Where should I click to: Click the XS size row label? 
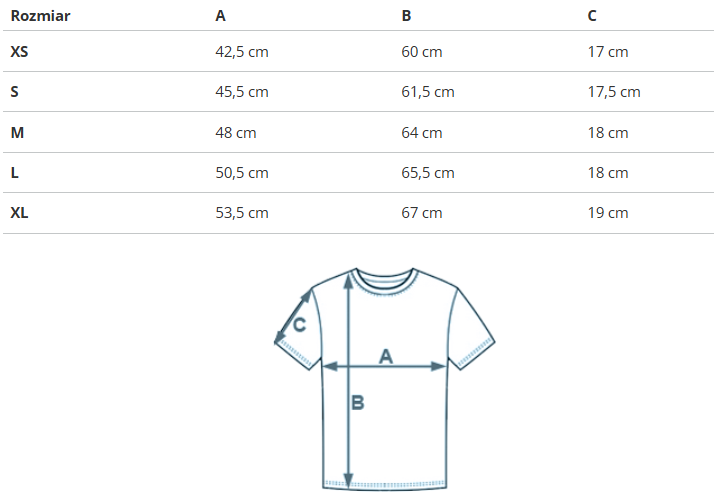pos(19,52)
